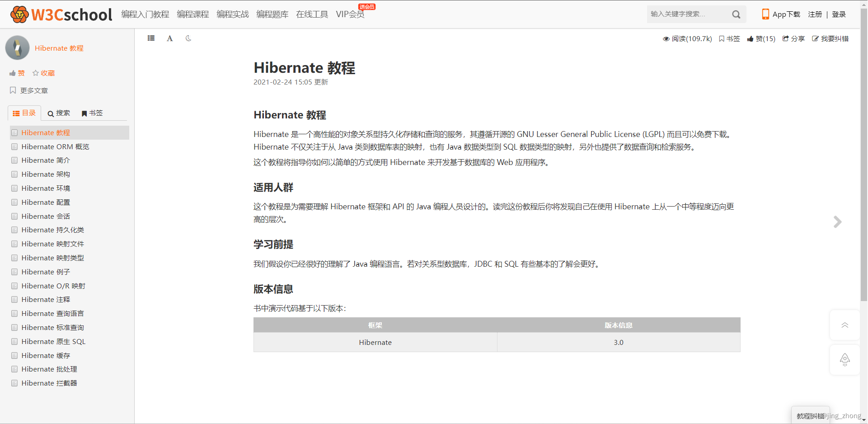Open 编程实战 menu

(x=233, y=14)
